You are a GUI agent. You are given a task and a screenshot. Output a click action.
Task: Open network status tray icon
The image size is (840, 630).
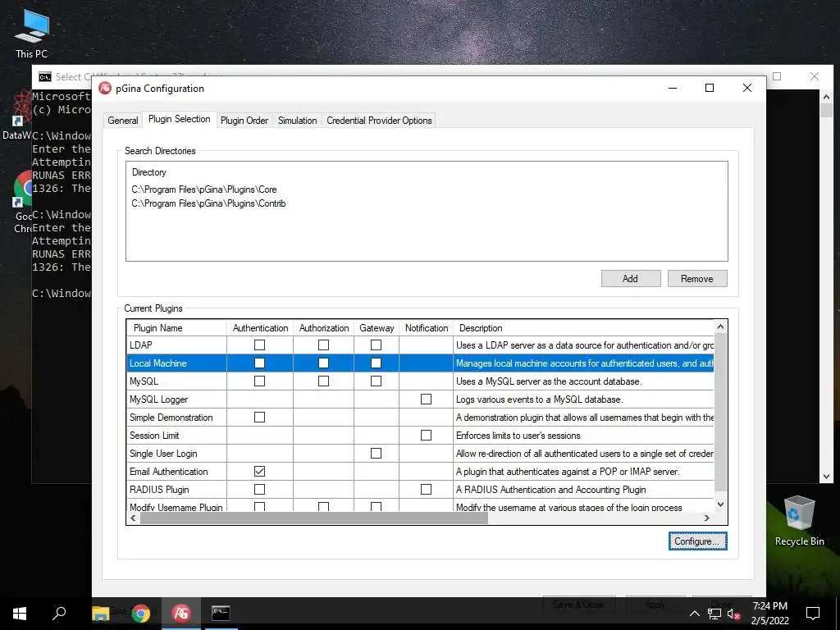coord(714,614)
